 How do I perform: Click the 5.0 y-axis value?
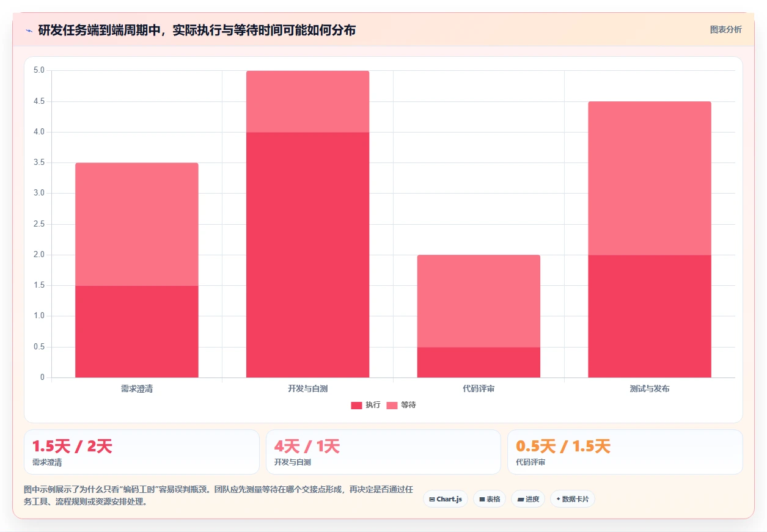(39, 70)
